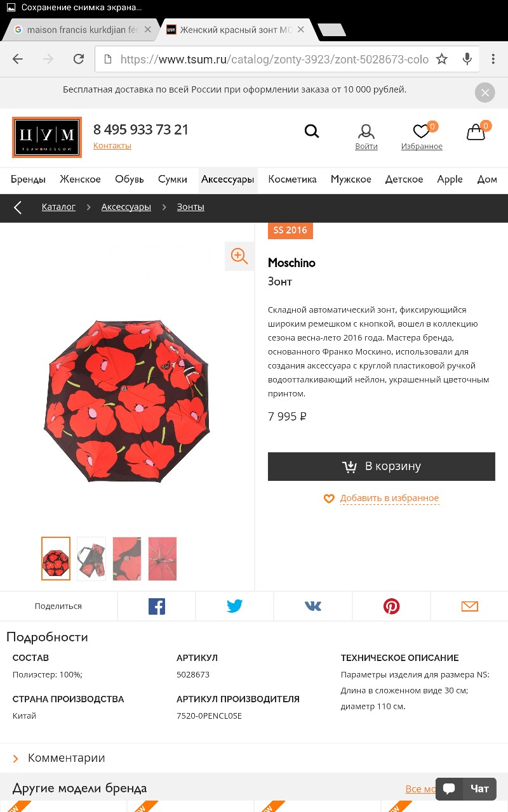Toggle Добавить в избранное heart link
Screen dimensions: 508x812
pyautogui.click(x=382, y=499)
